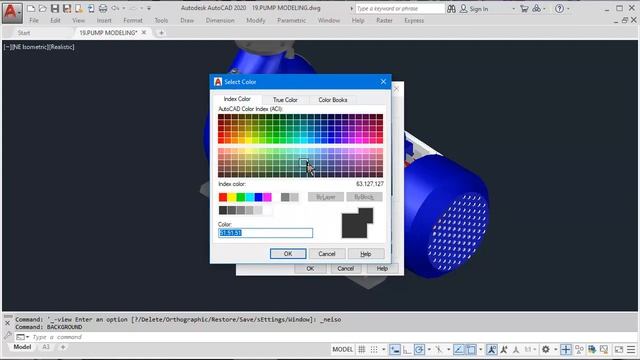This screenshot has height=360, width=640.
Task: Click the keyword search field
Action: [400, 9]
